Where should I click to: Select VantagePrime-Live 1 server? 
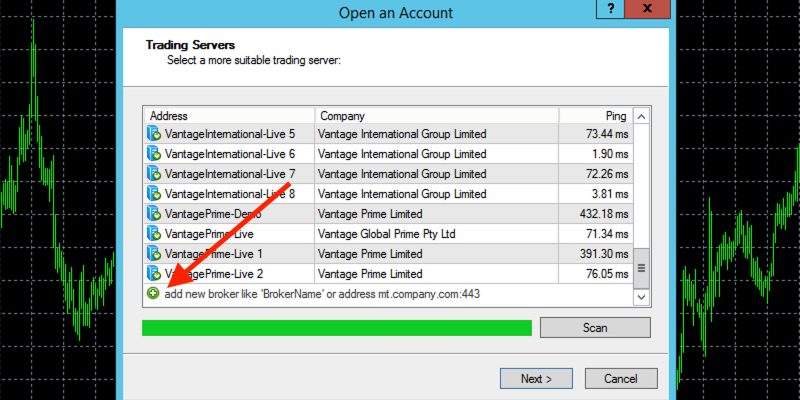tap(389, 254)
